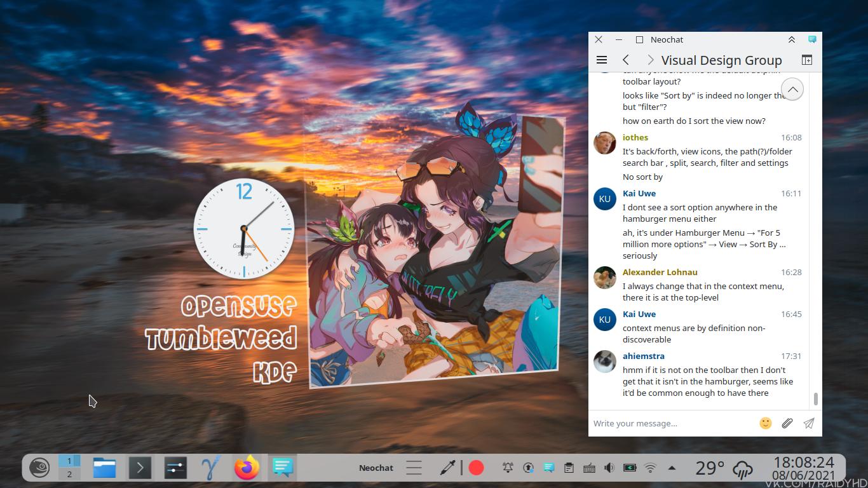Open ahiemstra's avatar

[604, 362]
